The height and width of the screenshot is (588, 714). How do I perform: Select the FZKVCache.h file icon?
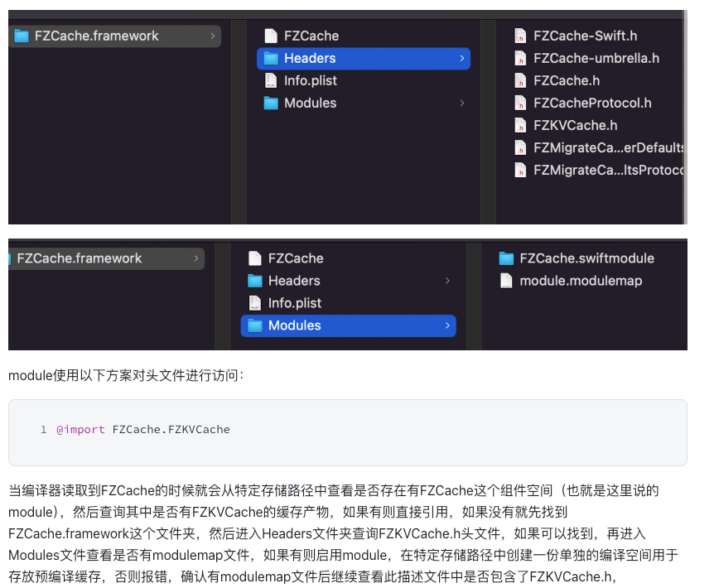520,125
